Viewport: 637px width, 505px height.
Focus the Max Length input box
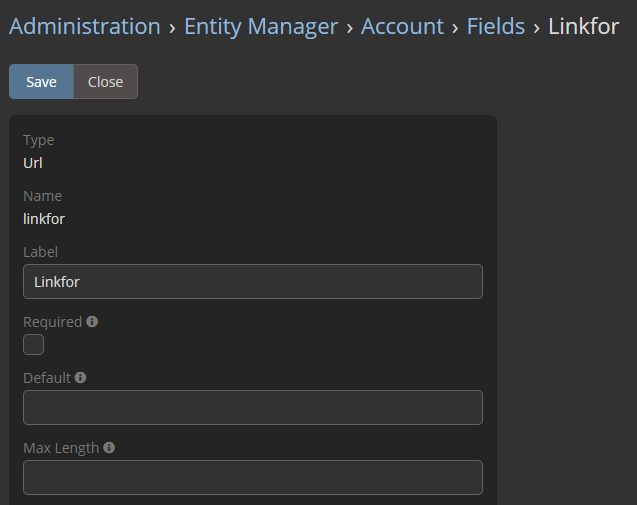coord(252,478)
